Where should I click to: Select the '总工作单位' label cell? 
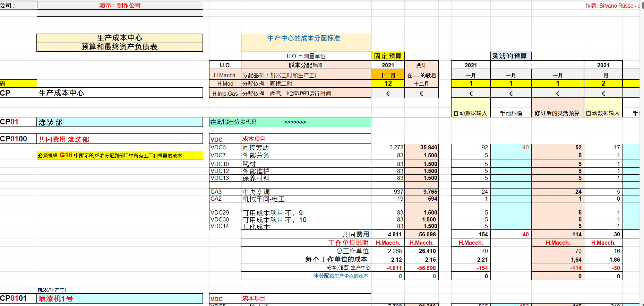click(306, 251)
